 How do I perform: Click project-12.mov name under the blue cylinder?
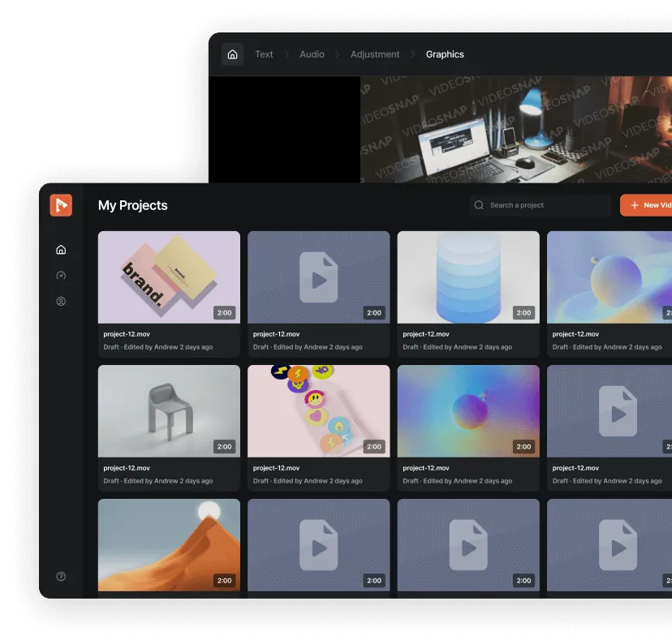click(x=426, y=334)
